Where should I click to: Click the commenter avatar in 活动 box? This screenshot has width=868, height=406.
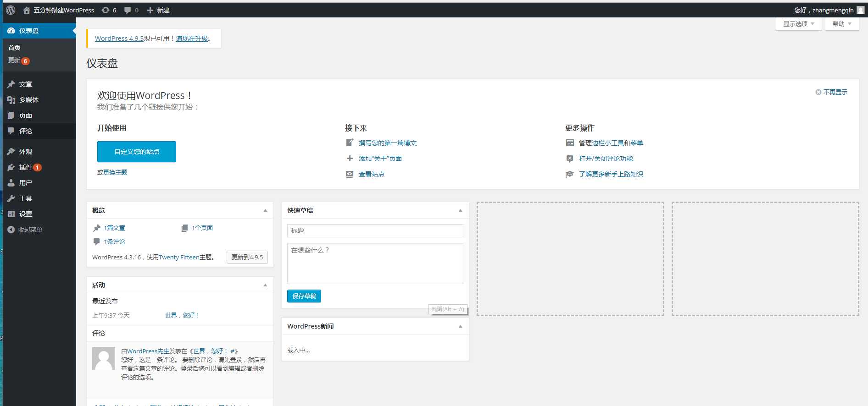tap(104, 358)
